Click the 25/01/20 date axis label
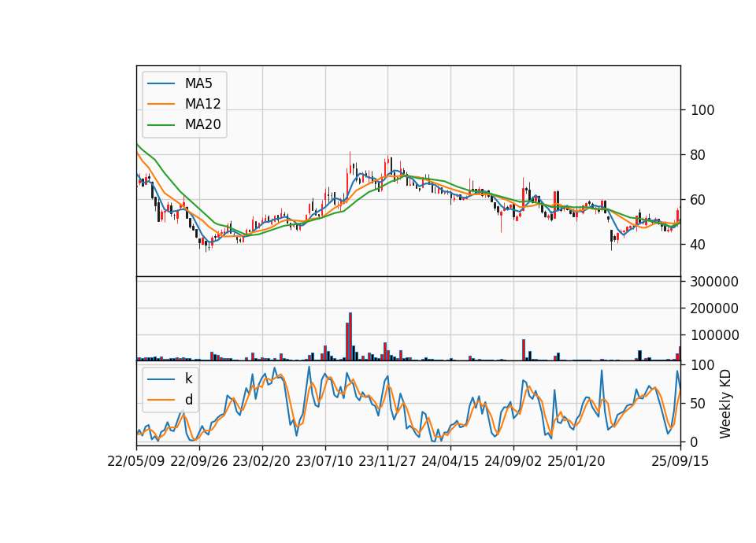The image size is (756, 543). pos(576,461)
